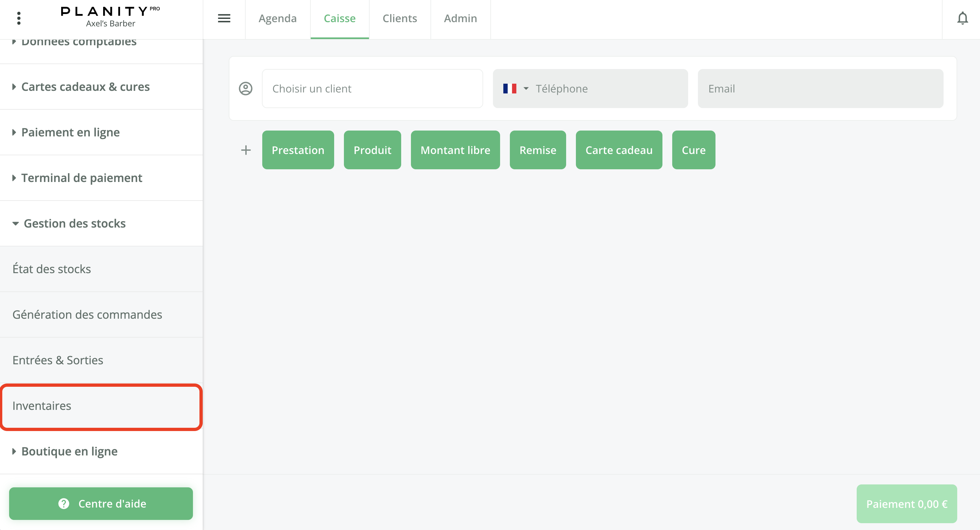Expand the Boutique en ligne section
Image resolution: width=980 pixels, height=530 pixels.
coord(69,451)
